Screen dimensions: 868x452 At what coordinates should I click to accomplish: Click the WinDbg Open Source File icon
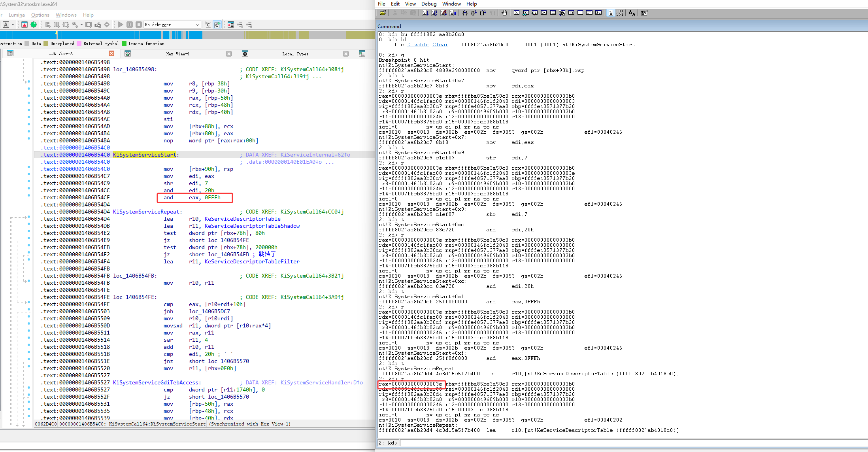pyautogui.click(x=383, y=13)
